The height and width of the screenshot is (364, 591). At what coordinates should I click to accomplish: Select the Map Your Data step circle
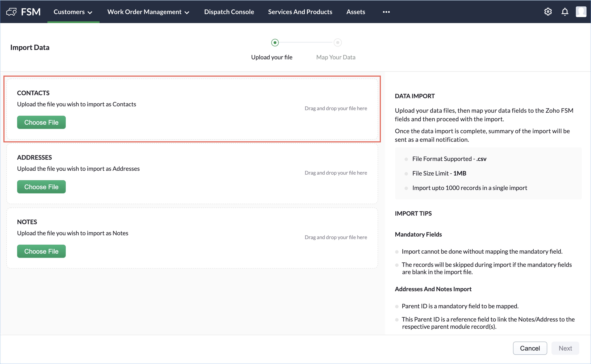click(337, 43)
